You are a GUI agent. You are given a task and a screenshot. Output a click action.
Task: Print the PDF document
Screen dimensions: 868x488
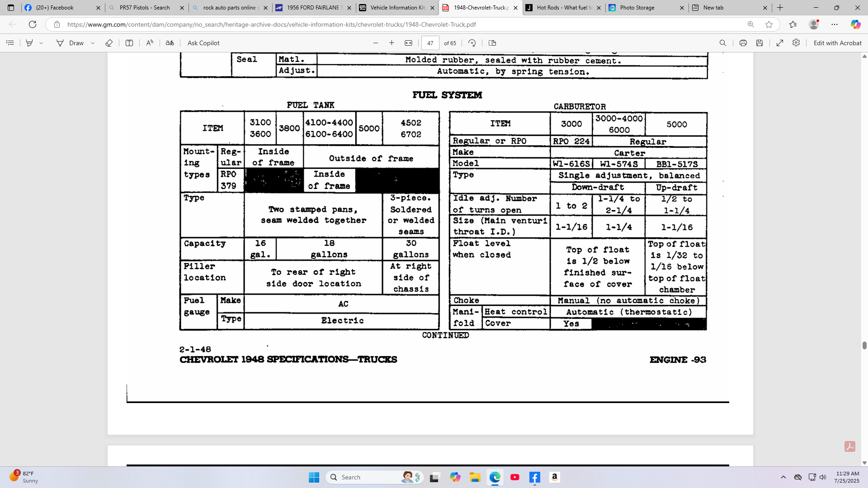tap(743, 43)
